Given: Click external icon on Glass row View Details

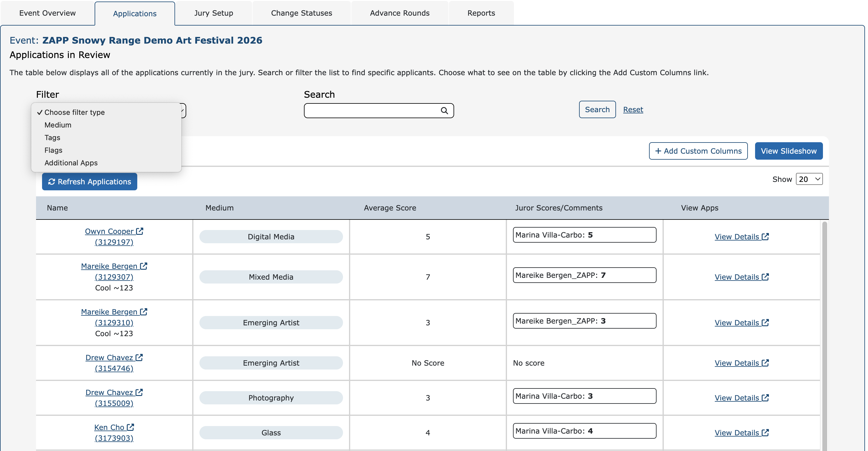Looking at the screenshot, I should tap(765, 432).
